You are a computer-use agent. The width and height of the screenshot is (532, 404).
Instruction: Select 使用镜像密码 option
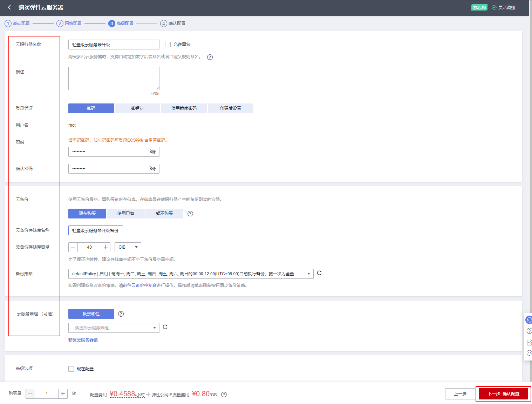184,108
